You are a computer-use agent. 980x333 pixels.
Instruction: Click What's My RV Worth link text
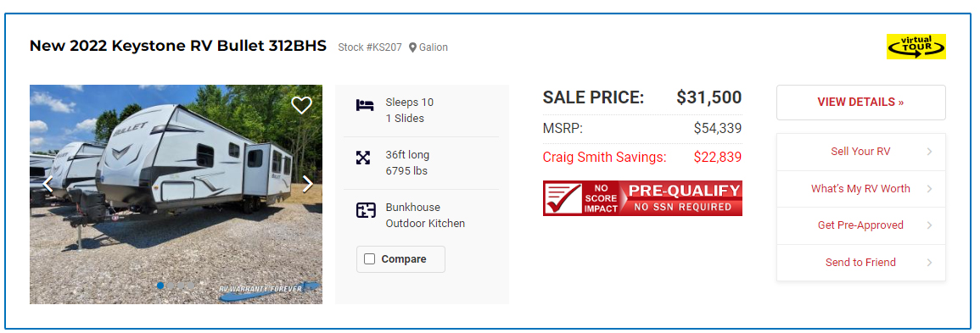(x=860, y=188)
